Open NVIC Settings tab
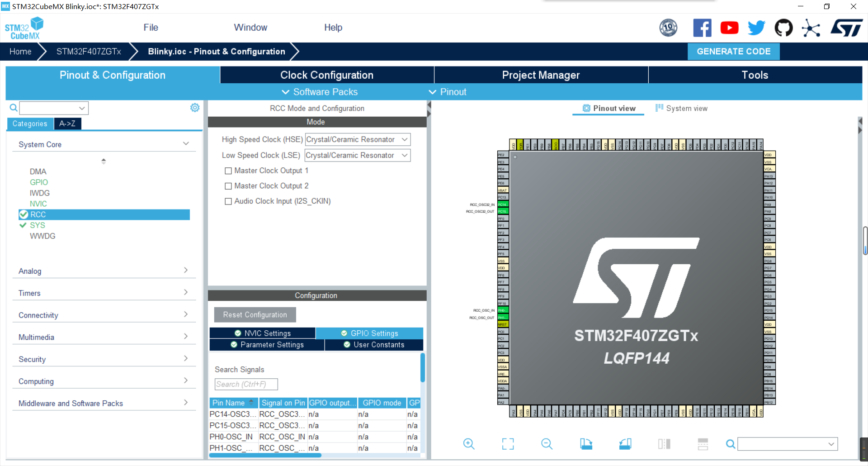The height and width of the screenshot is (466, 868). [263, 333]
